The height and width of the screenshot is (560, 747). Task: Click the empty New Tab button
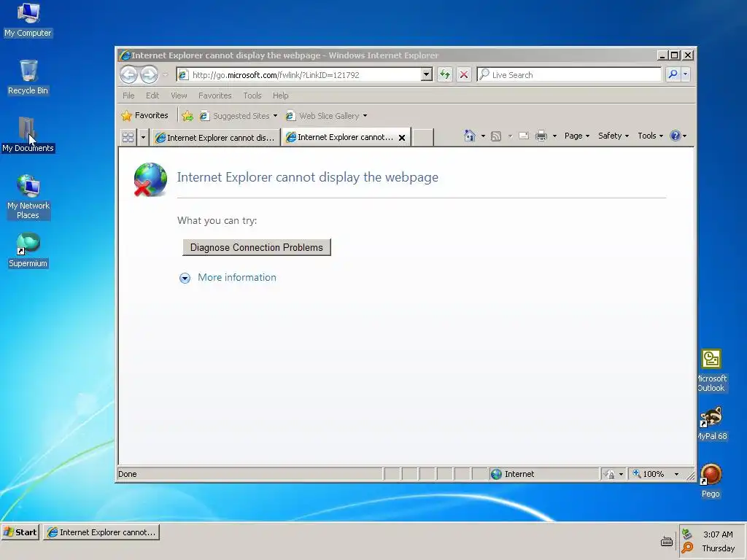tap(423, 137)
